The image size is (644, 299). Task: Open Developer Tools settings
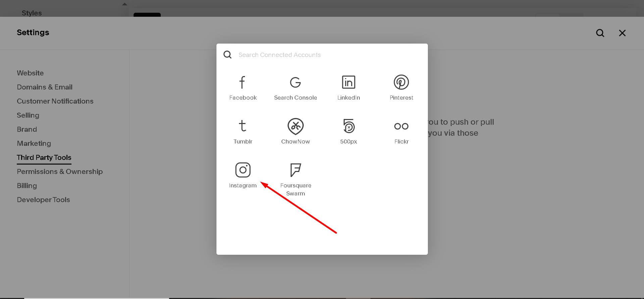(x=43, y=200)
